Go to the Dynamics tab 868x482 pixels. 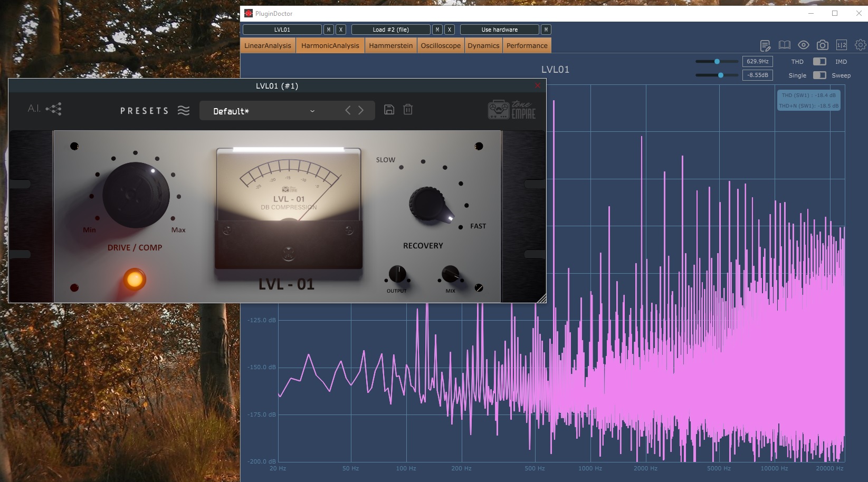[x=483, y=45]
